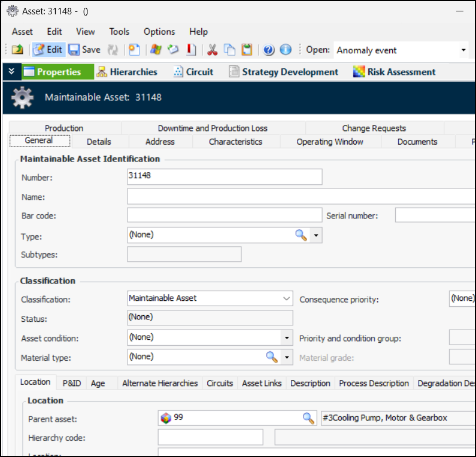
Task: Click the Save button in toolbar
Action: pyautogui.click(x=84, y=50)
